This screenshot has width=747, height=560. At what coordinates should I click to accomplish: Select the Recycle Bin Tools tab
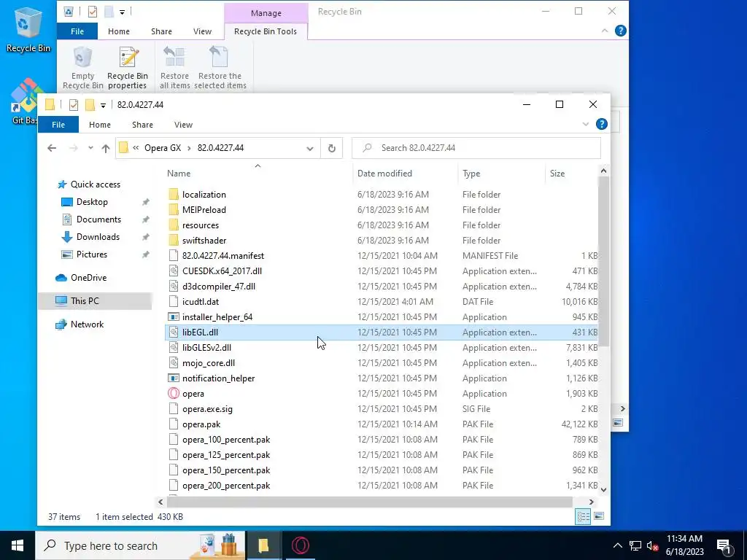pyautogui.click(x=266, y=31)
